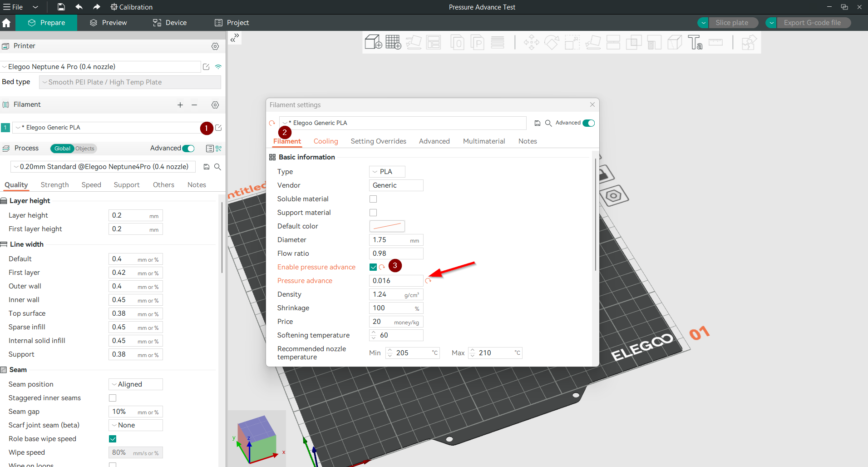Click the Split to parts icon
The image size is (868, 467).
[477, 42]
